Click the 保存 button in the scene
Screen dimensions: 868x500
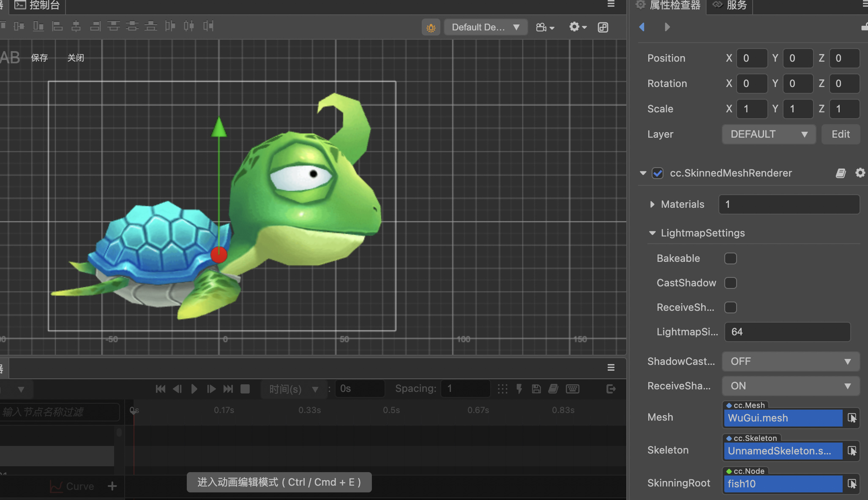click(39, 58)
